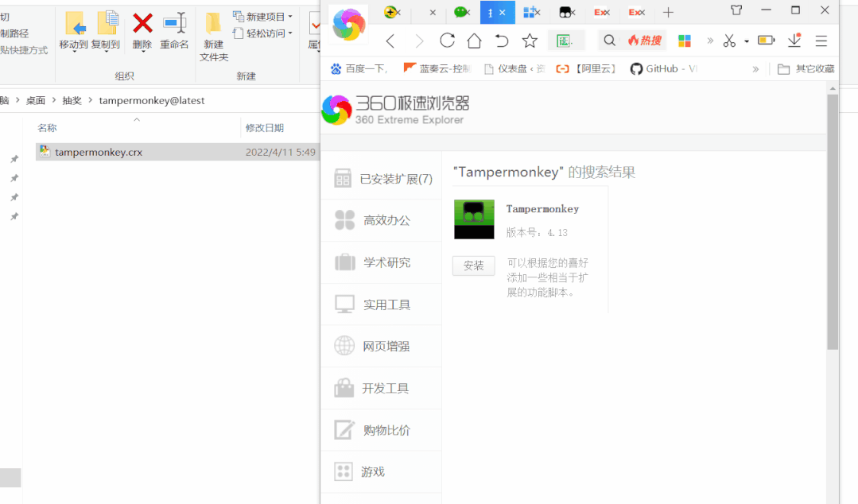Image resolution: width=858 pixels, height=504 pixels.
Task: Select 网页增强 category
Action: (382, 347)
